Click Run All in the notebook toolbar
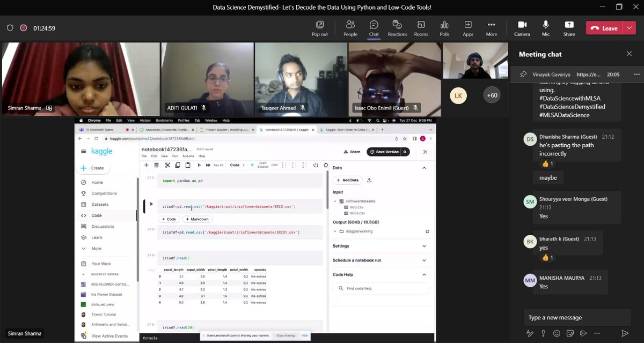The height and width of the screenshot is (343, 644). pyautogui.click(x=215, y=165)
